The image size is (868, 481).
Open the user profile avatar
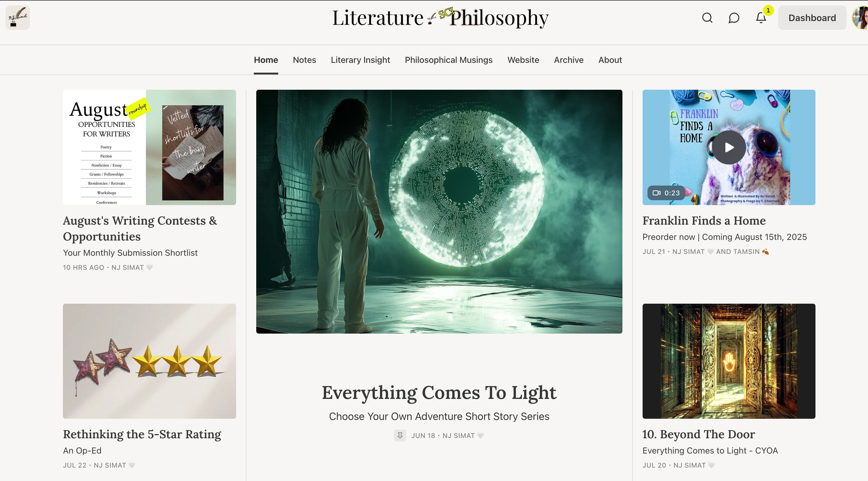(861, 17)
